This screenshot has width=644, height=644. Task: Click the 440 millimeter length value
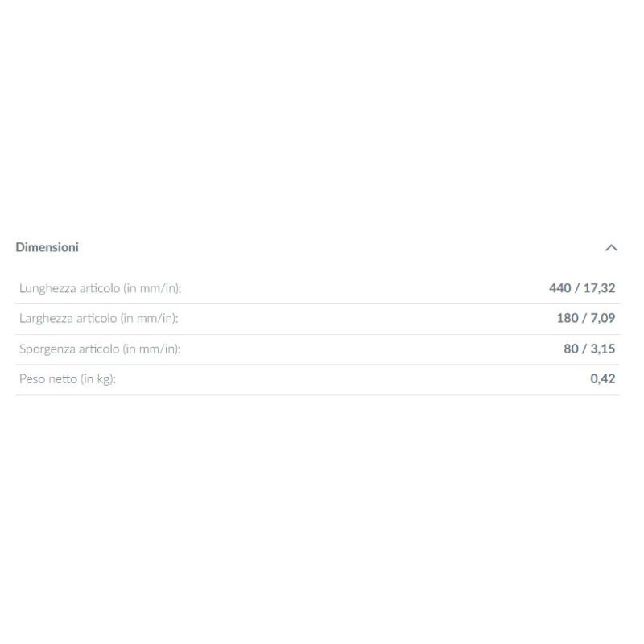click(559, 288)
